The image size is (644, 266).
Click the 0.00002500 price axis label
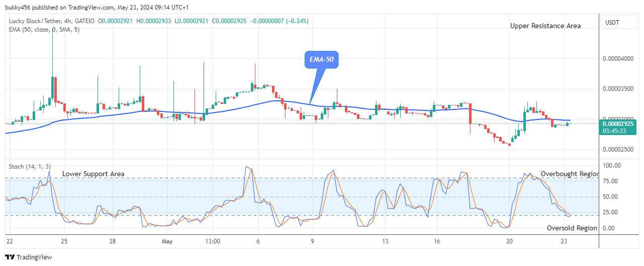619,150
